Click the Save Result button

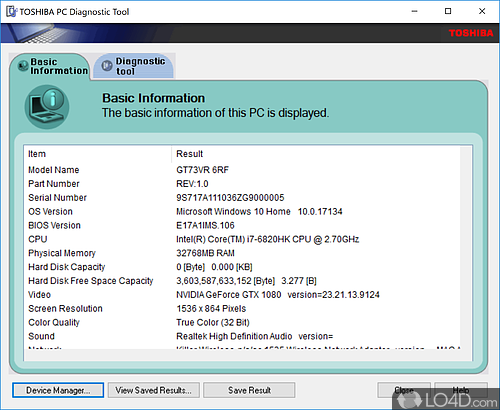249,390
